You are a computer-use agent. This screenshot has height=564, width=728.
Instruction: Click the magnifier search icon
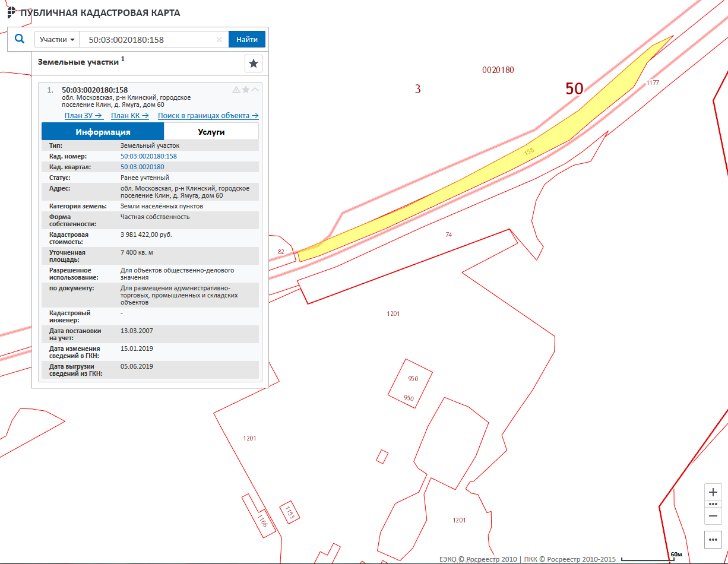[20, 39]
